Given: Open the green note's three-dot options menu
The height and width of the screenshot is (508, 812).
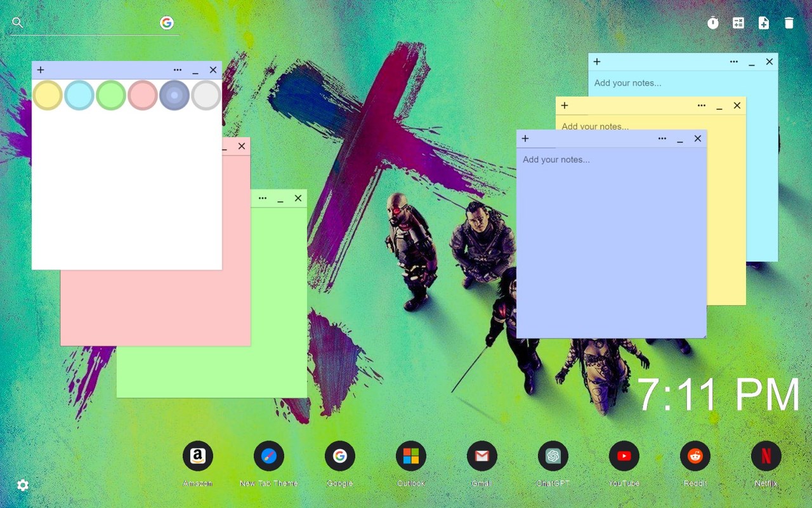Looking at the screenshot, I should [263, 198].
